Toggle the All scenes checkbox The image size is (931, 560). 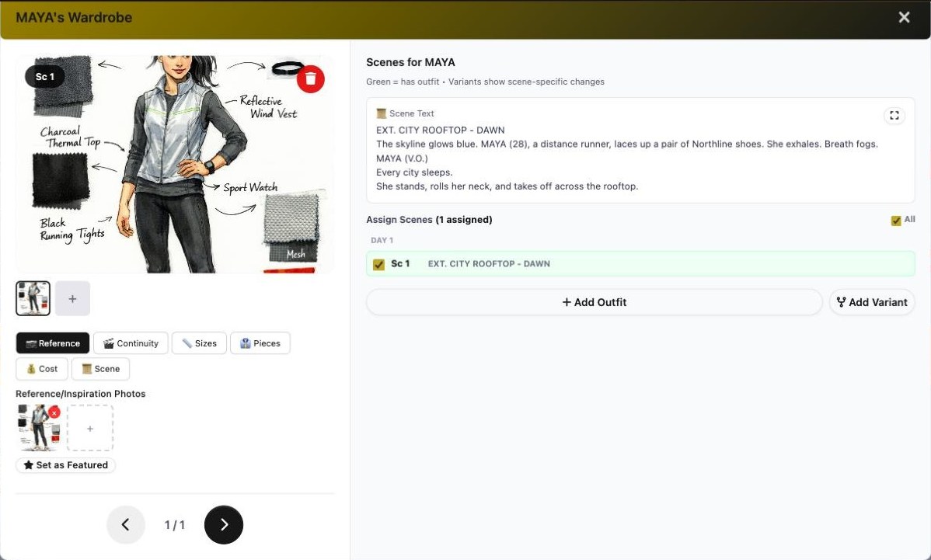(896, 221)
